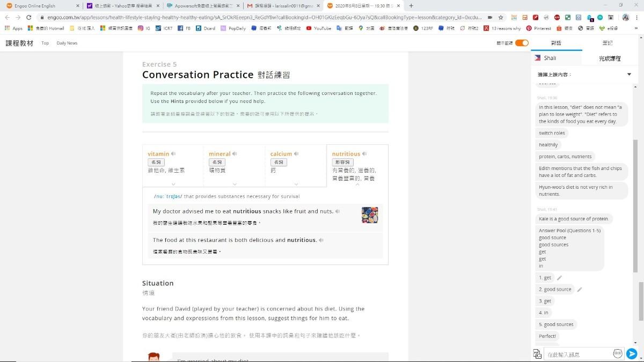Image resolution: width=644 pixels, height=362 pixels.
Task: Expand the vitamin vocabulary card chevron
Action: pyautogui.click(x=173, y=184)
